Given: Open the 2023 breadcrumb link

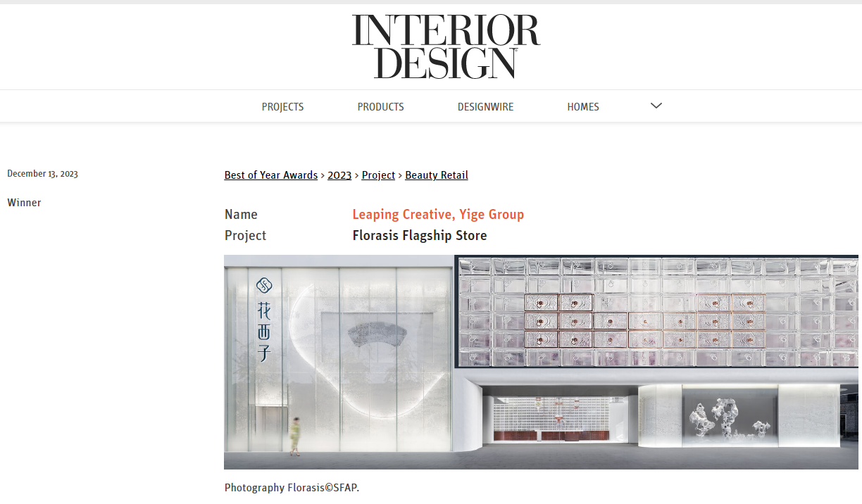Looking at the screenshot, I should 339,175.
